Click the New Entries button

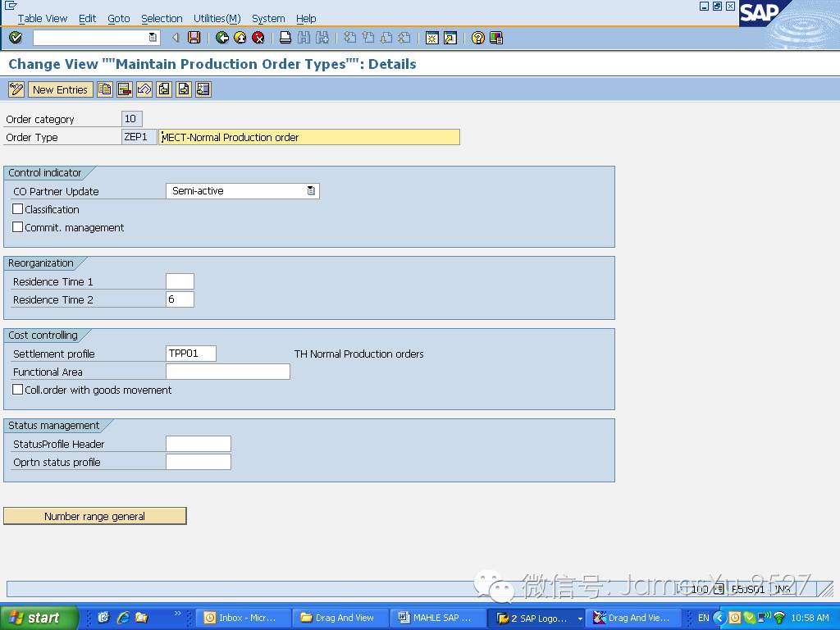[x=60, y=89]
